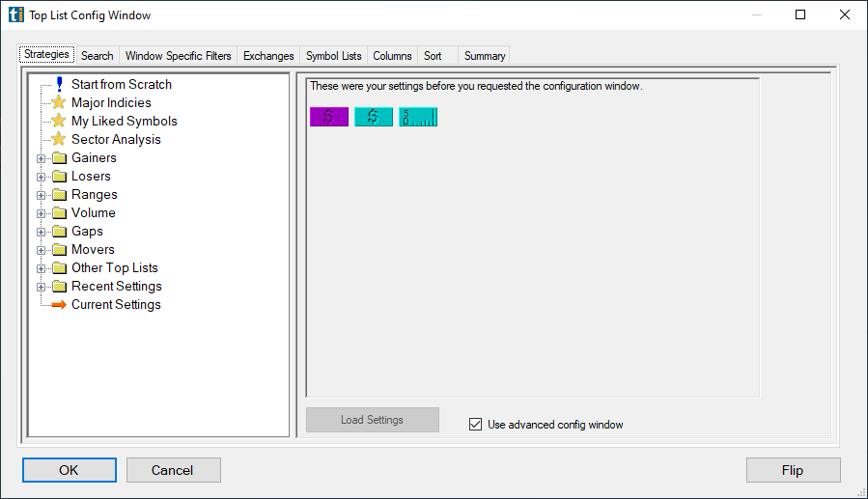Click the star icon beside Major Indicies
This screenshot has width=868, height=499.
coord(59,102)
